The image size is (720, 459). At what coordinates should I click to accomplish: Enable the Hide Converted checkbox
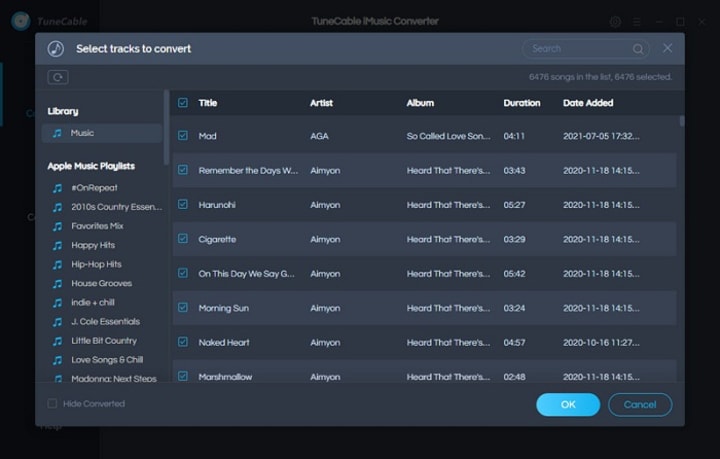pyautogui.click(x=52, y=403)
